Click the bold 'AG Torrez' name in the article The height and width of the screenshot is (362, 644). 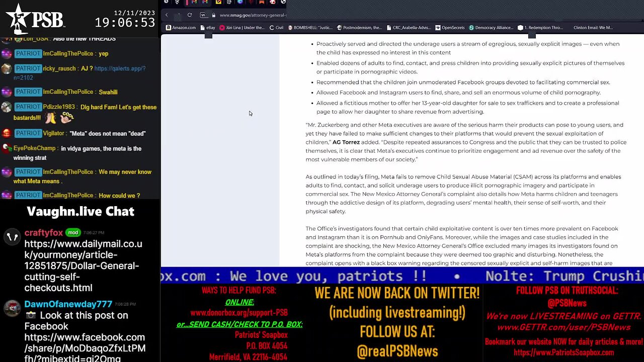346,142
